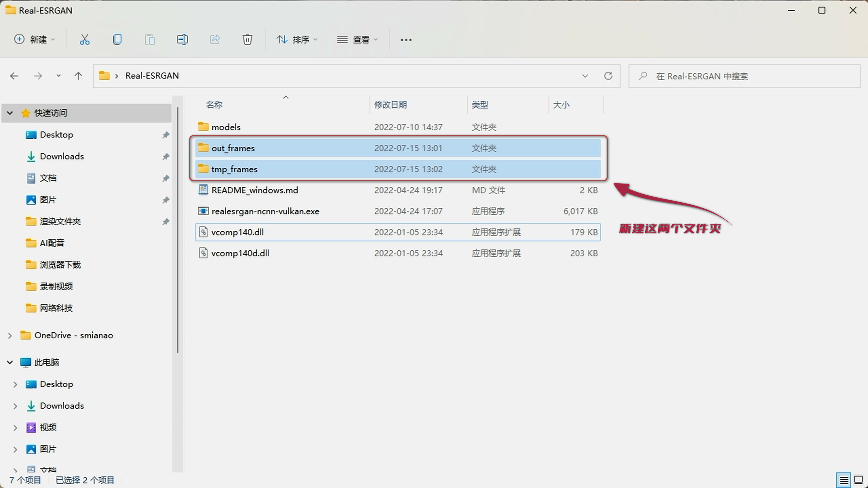This screenshot has height=488, width=868.
Task: Sort by 类型 column header
Action: click(x=480, y=105)
